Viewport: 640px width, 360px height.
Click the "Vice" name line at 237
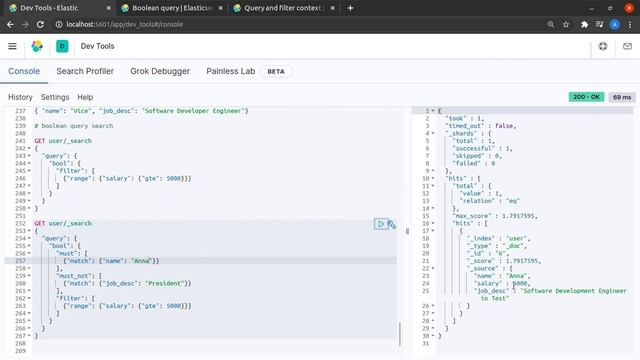(x=141, y=111)
